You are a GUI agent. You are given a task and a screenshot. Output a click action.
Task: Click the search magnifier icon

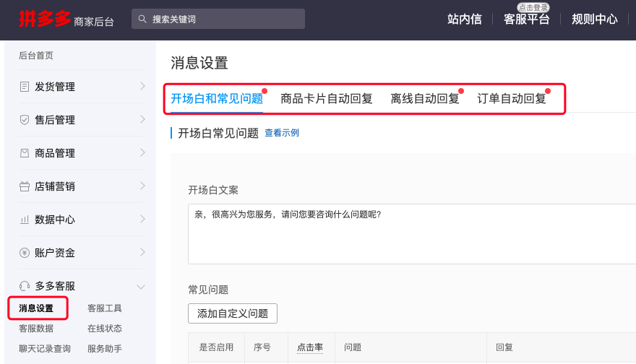tap(142, 19)
